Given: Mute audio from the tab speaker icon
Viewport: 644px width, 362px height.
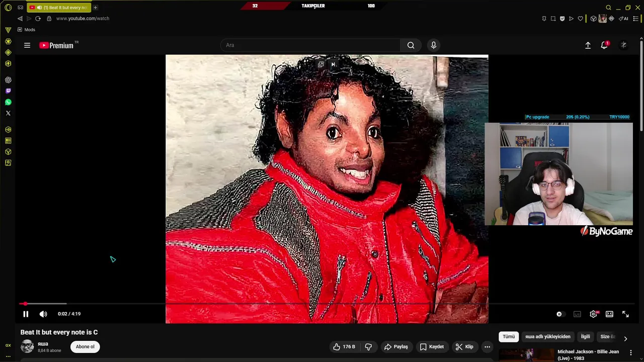Looking at the screenshot, I should pos(39,8).
